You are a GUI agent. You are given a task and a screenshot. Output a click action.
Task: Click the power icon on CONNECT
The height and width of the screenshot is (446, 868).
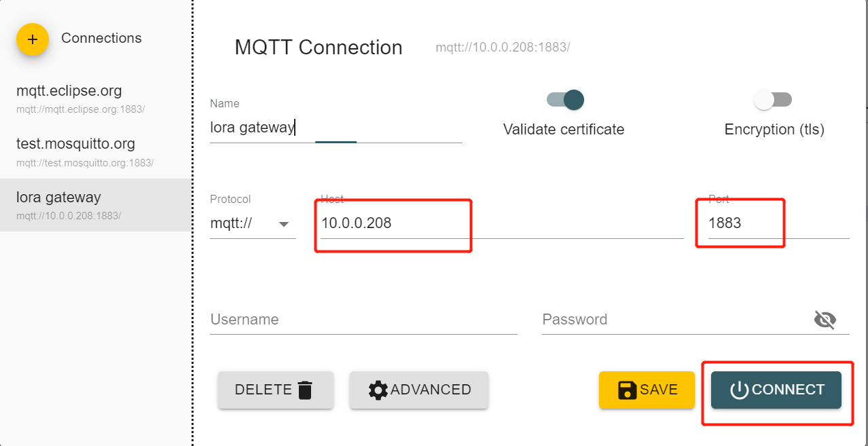coord(739,390)
